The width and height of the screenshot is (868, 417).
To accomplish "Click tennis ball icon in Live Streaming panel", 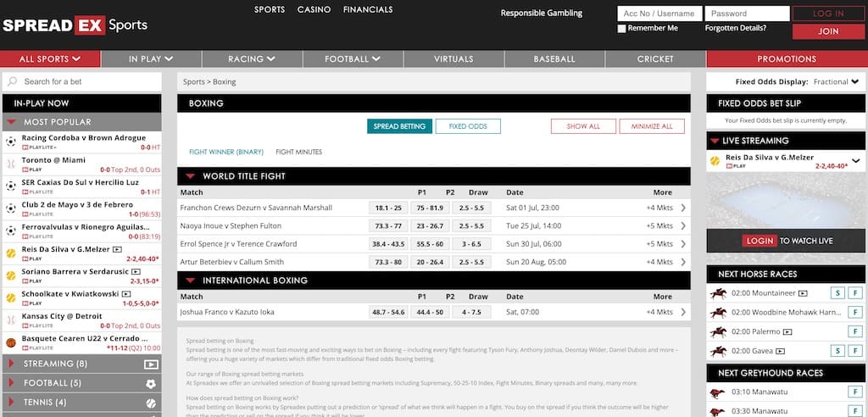I will pos(715,160).
